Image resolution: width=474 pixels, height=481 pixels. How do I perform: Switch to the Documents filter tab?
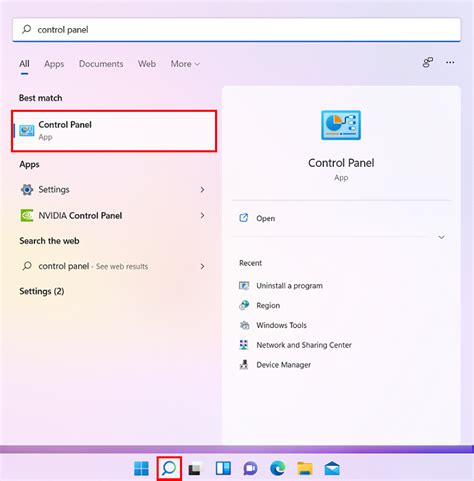click(x=101, y=64)
